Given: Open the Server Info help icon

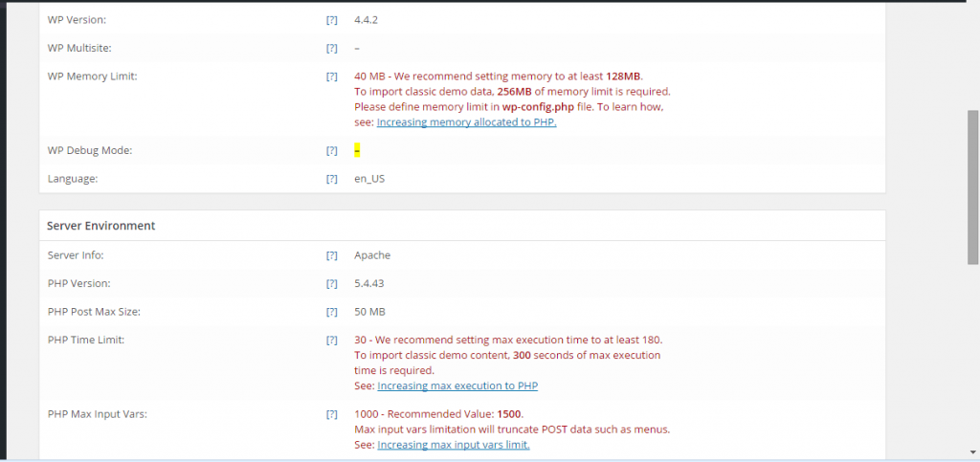Looking at the screenshot, I should pos(331,255).
